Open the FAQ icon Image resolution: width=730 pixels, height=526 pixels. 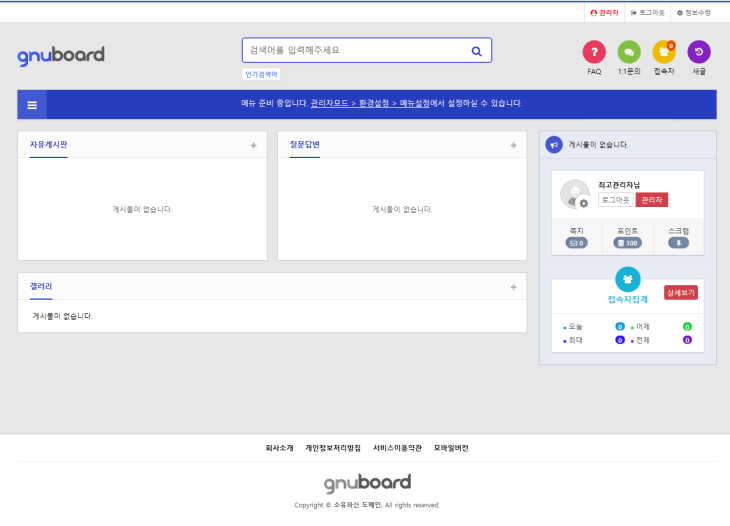tap(594, 52)
